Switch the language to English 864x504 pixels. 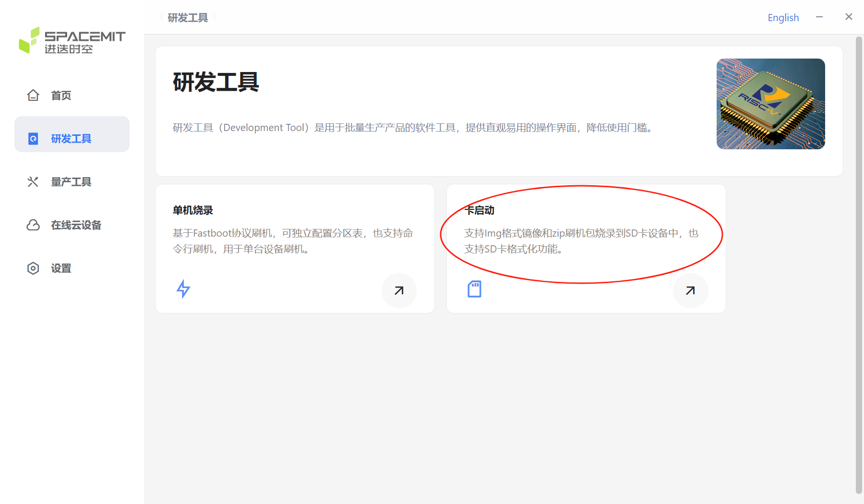[x=783, y=18]
